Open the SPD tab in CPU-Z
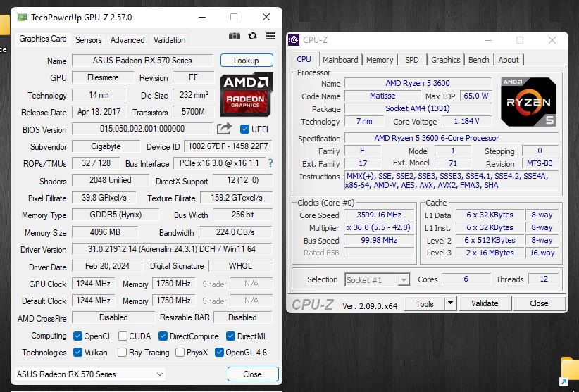Screen dimensions: 579x392 tap(412, 60)
